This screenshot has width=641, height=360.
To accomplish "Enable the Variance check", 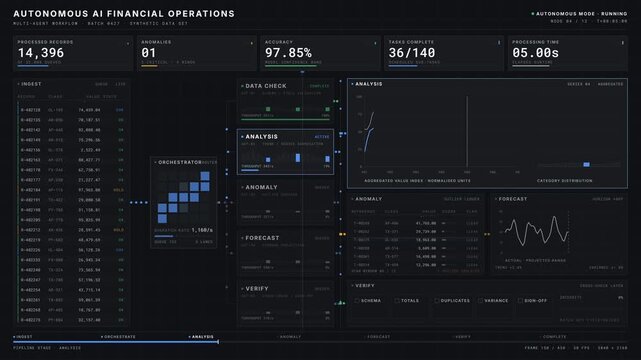I will coord(480,300).
